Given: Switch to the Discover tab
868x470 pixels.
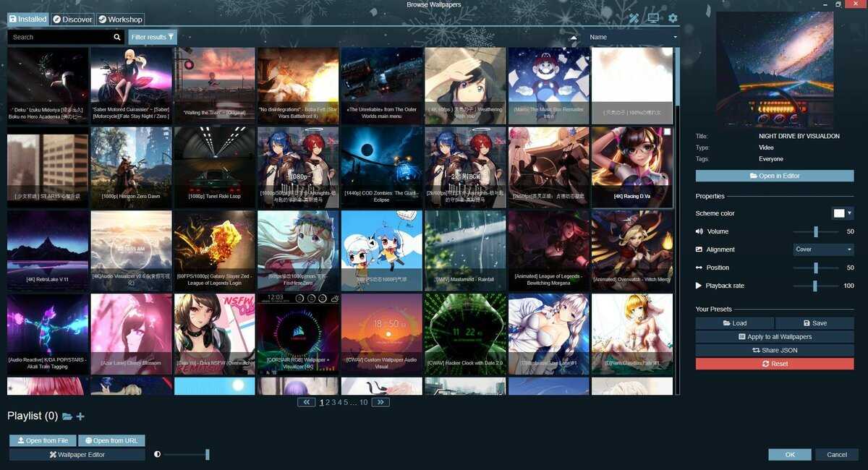Looking at the screenshot, I should click(x=72, y=20).
